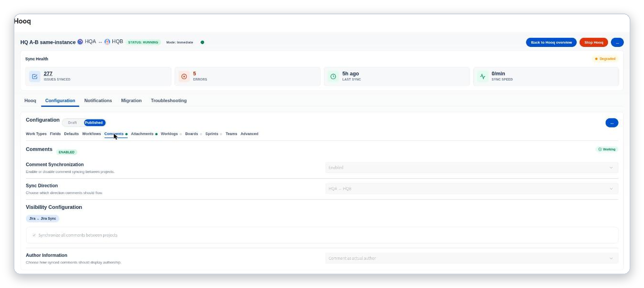Open the Fields sub-tab
Screen dimensions: 644x288
click(55, 134)
